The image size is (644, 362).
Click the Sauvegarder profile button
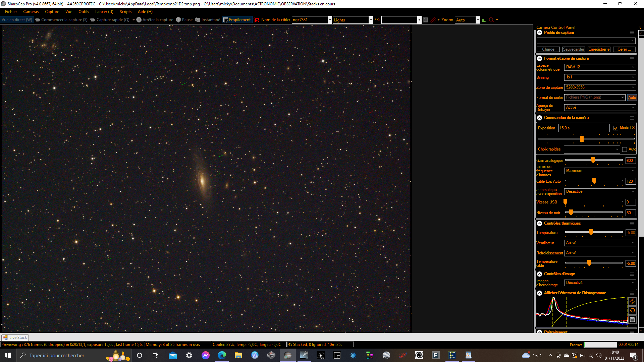[x=574, y=49]
